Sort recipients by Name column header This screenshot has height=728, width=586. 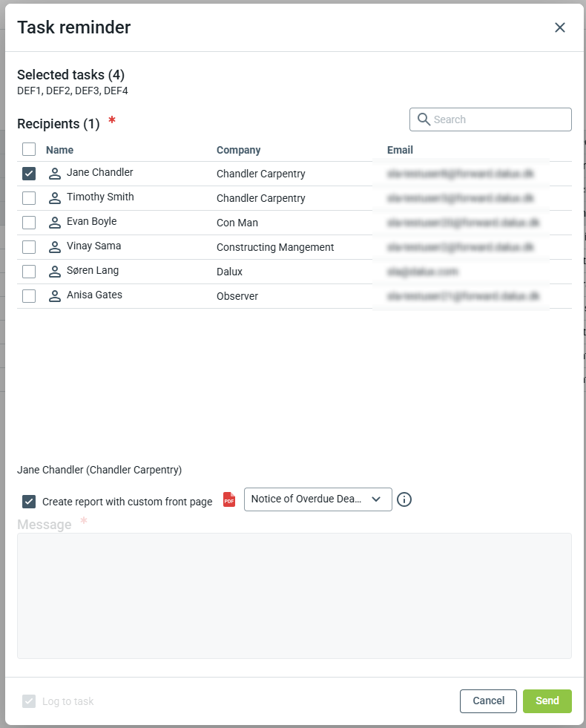(x=59, y=150)
